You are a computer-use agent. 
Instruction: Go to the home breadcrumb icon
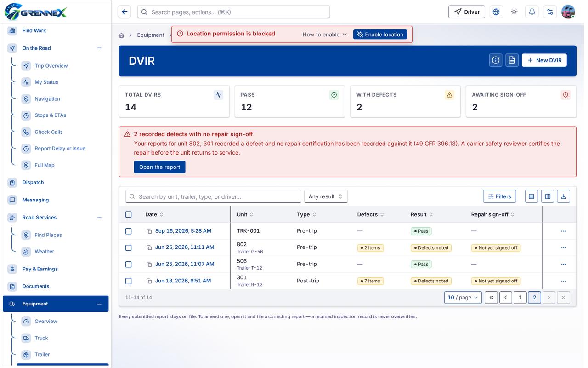(121, 35)
